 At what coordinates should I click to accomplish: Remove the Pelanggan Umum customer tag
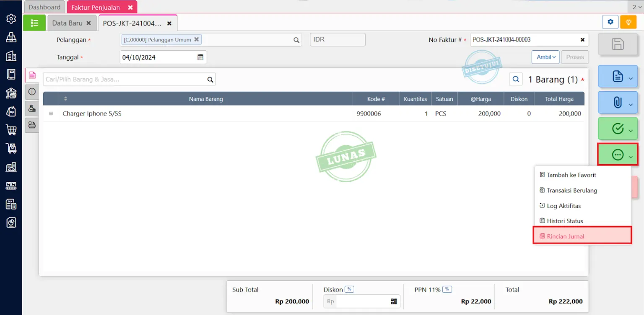point(196,40)
